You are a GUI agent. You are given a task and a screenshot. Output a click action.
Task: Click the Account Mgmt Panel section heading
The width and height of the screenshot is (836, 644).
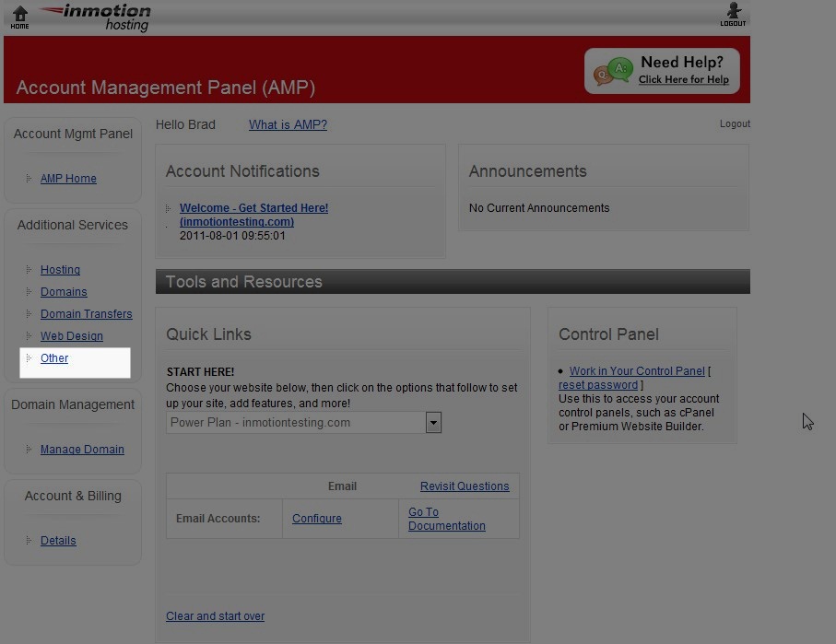click(73, 134)
